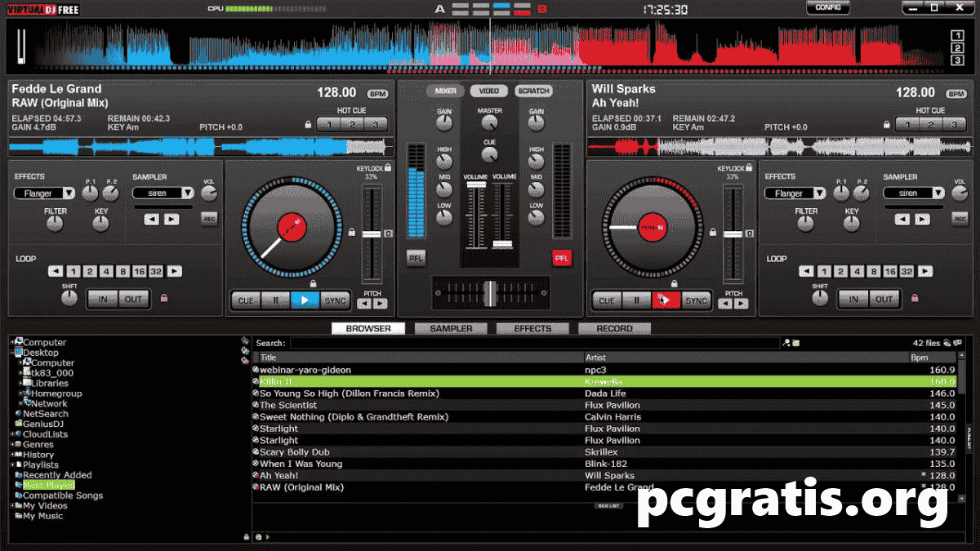Click halve-loop left arrow on left deck
The width and height of the screenshot is (980, 551).
pyautogui.click(x=56, y=272)
